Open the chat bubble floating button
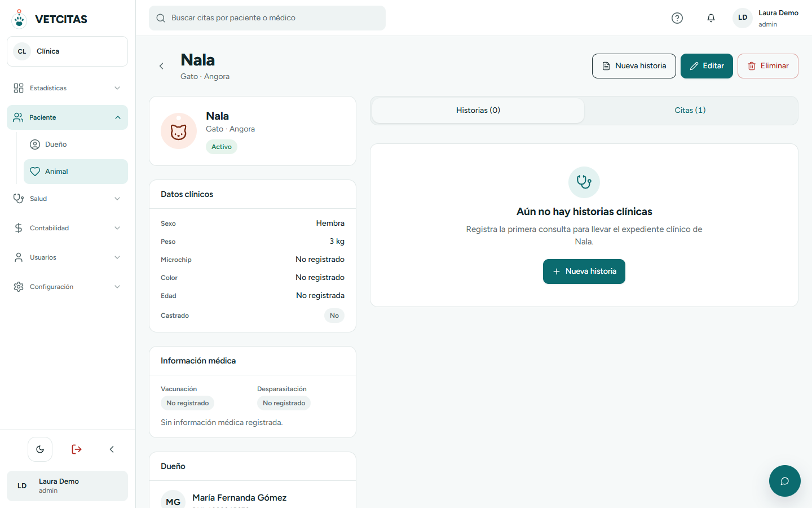The image size is (812, 508). pos(784,481)
